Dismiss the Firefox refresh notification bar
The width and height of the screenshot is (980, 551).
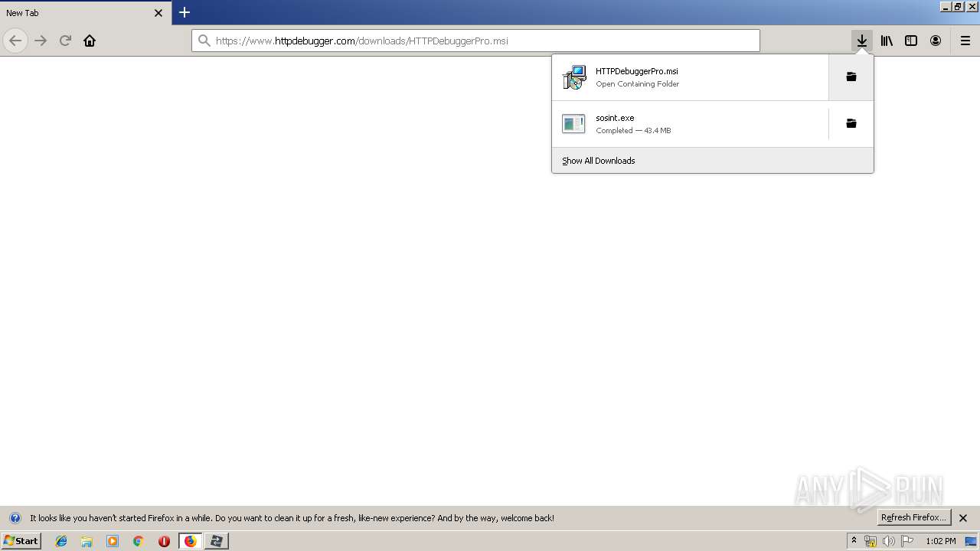coord(963,518)
